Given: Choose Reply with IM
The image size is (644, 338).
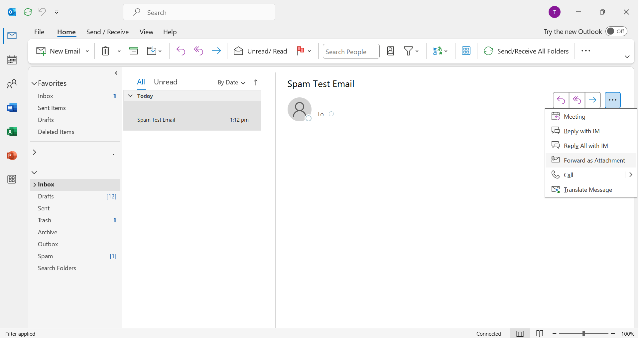Looking at the screenshot, I should 591,131.
